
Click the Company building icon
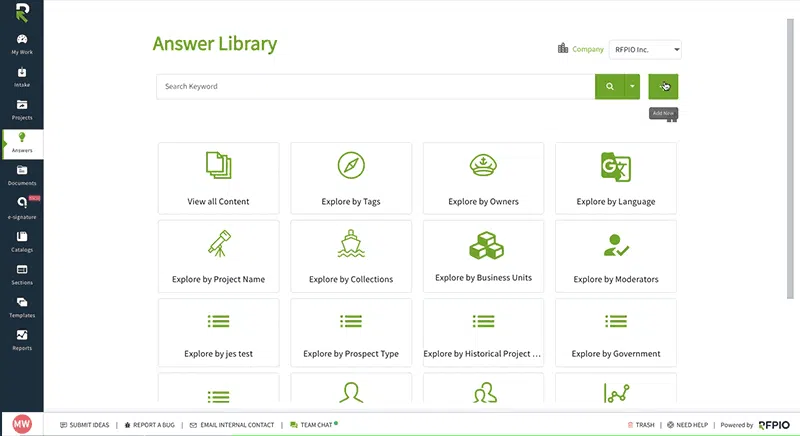click(x=563, y=48)
